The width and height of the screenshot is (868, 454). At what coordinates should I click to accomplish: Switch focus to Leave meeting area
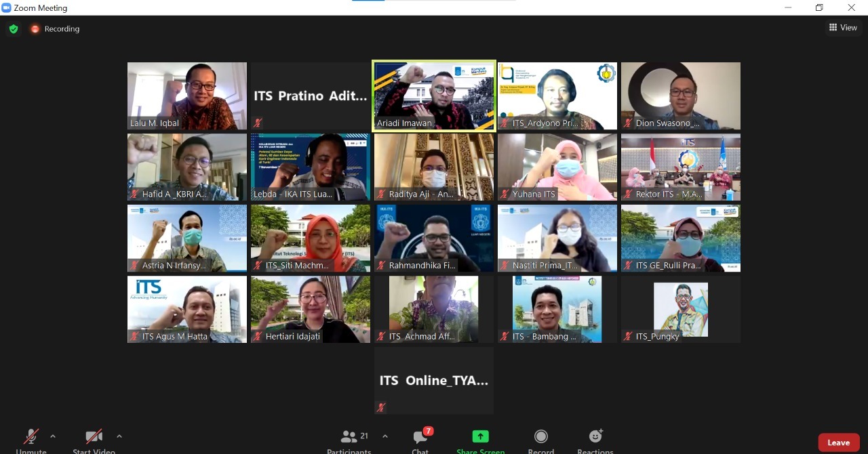tap(838, 442)
